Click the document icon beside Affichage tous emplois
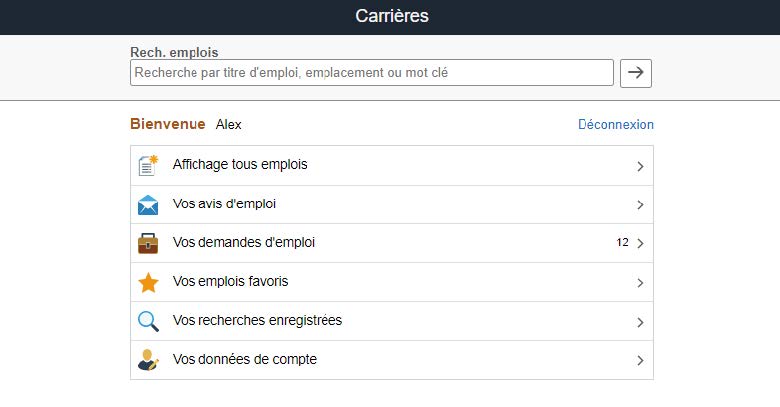780x407 pixels. pos(148,166)
